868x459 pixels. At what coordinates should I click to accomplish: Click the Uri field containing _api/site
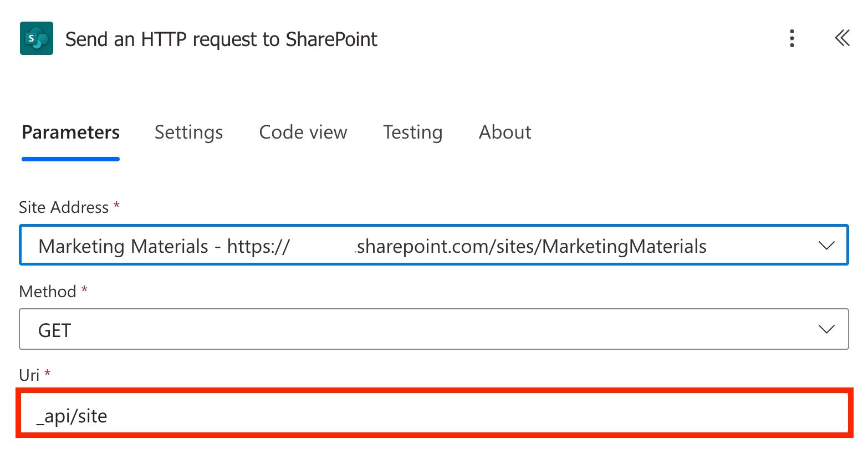(434, 413)
